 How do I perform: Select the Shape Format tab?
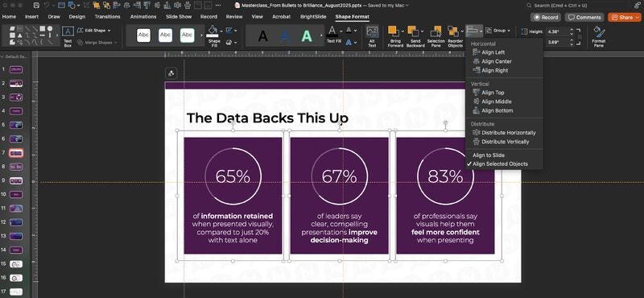(352, 17)
